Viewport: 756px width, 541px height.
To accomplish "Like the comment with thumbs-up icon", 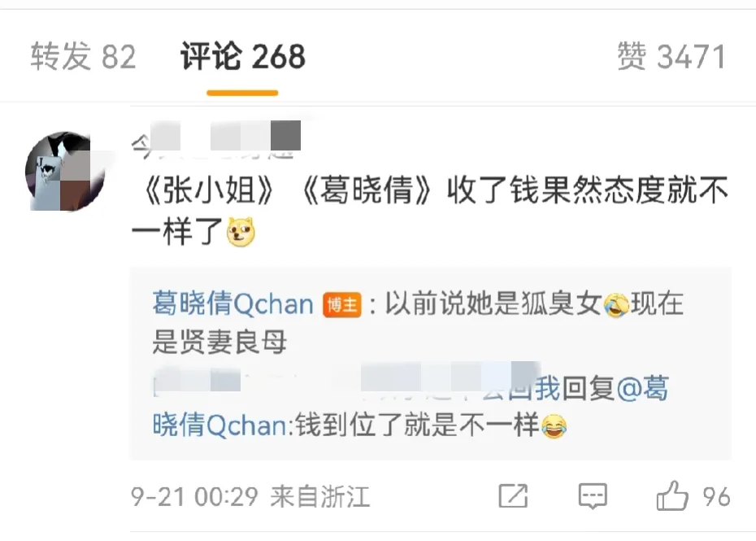I will (x=672, y=495).
